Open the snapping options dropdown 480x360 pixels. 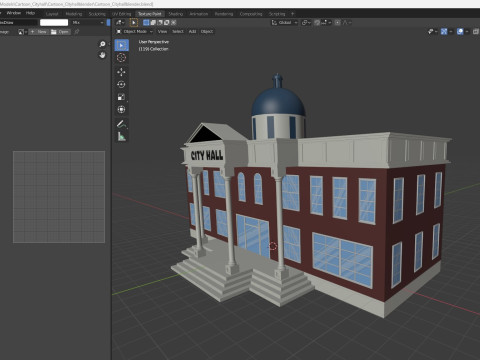click(x=326, y=23)
